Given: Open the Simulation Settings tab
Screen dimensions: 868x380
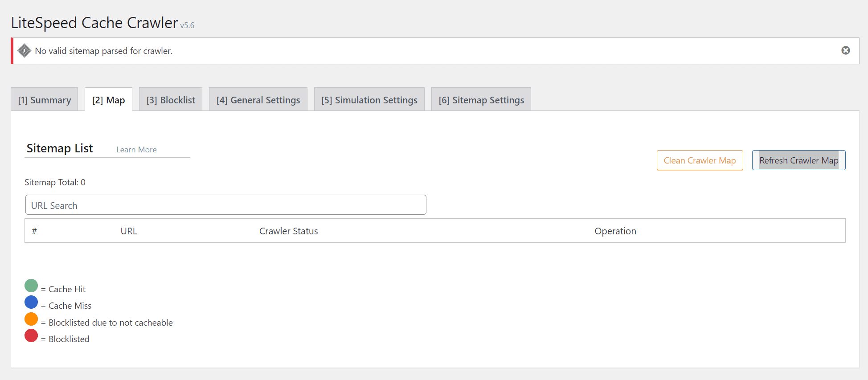Looking at the screenshot, I should click(x=369, y=100).
